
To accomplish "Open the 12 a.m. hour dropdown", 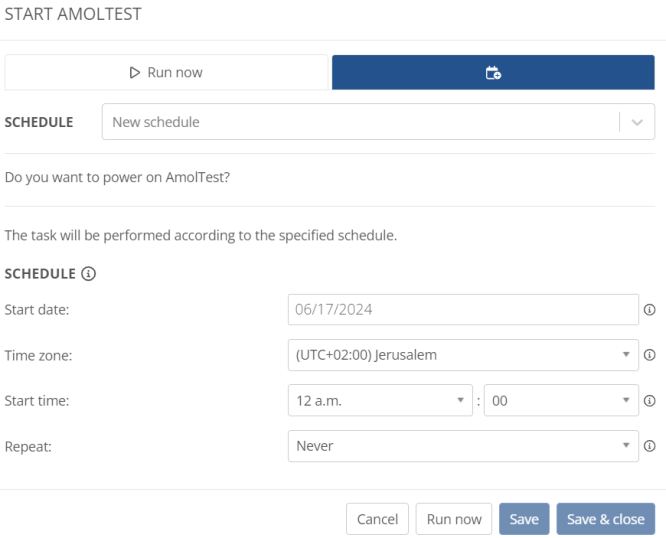I will [380, 400].
